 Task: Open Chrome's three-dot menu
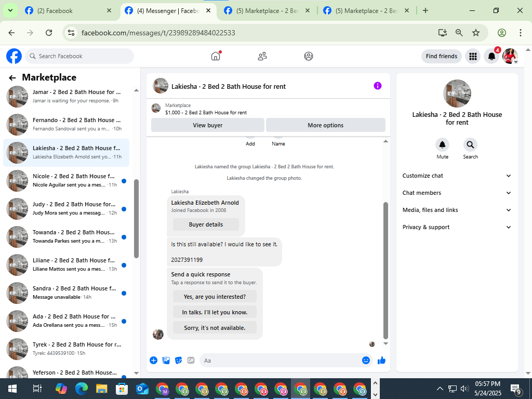[521, 33]
